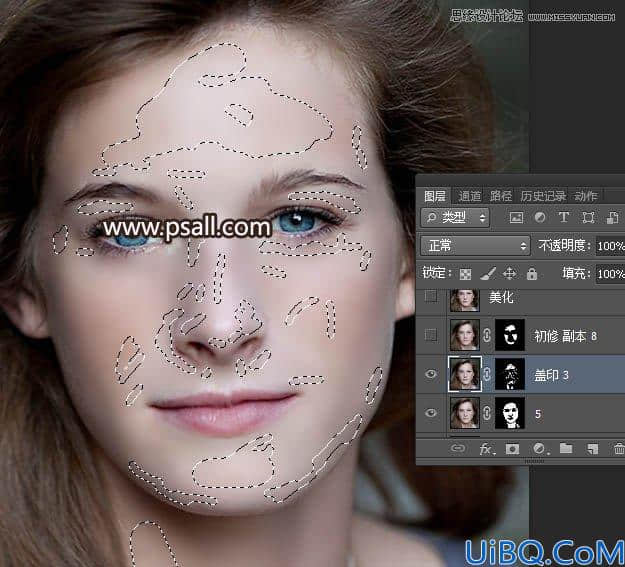The width and height of the screenshot is (625, 567).
Task: Lock all padlock icon
Action: coord(532,274)
